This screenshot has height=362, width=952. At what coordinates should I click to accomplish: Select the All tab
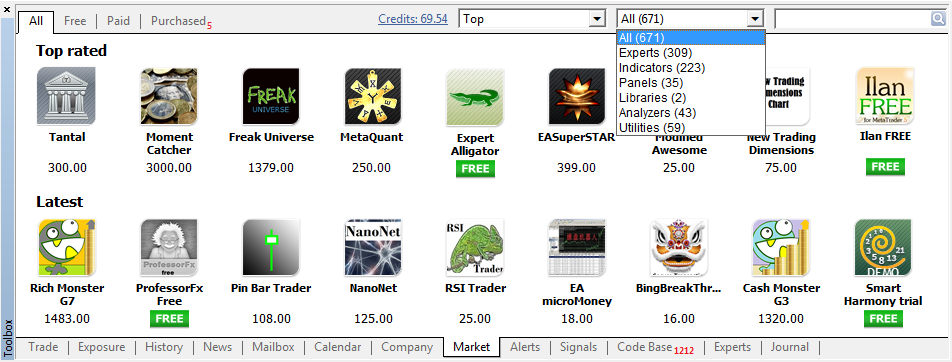click(36, 21)
